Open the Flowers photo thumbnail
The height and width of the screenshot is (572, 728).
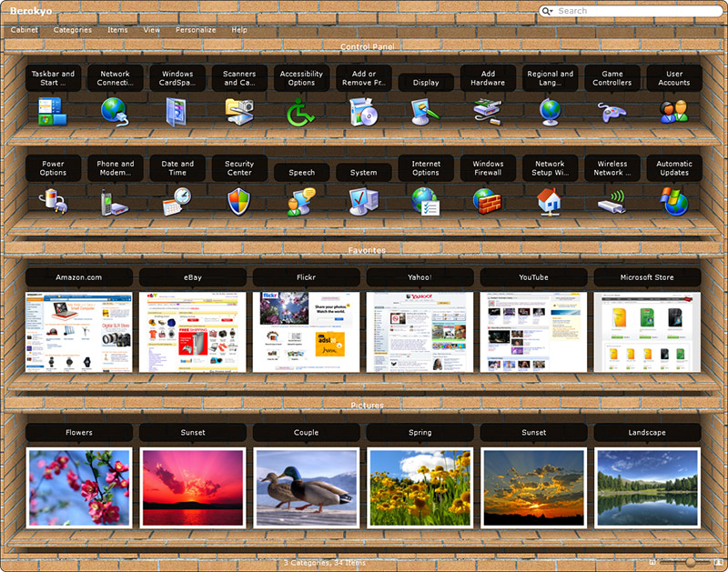coord(79,487)
